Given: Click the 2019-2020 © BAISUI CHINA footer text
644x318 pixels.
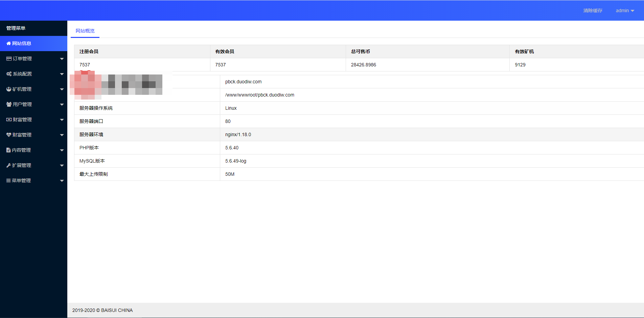Looking at the screenshot, I should pyautogui.click(x=102, y=310).
